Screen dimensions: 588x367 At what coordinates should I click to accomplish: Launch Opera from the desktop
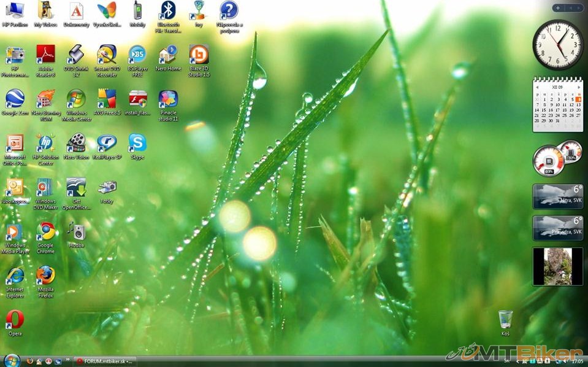[15, 320]
